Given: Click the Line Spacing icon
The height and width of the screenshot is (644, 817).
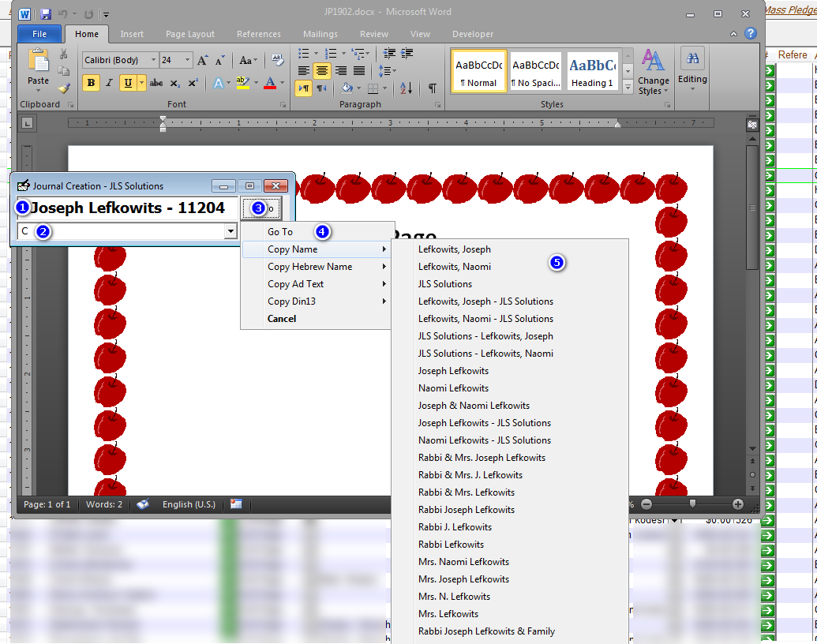Looking at the screenshot, I should click(x=384, y=70).
